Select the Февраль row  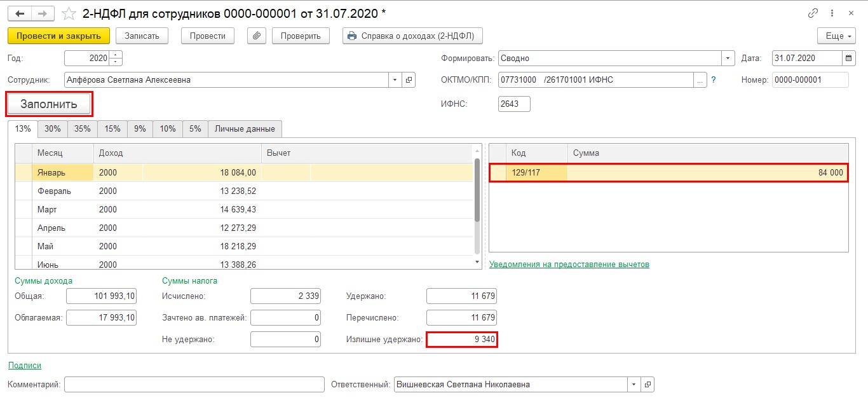point(244,191)
